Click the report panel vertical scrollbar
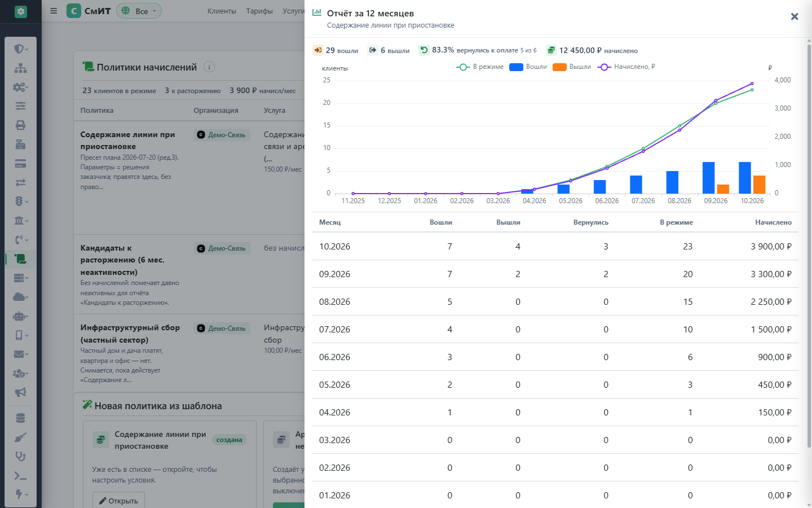 [809, 246]
